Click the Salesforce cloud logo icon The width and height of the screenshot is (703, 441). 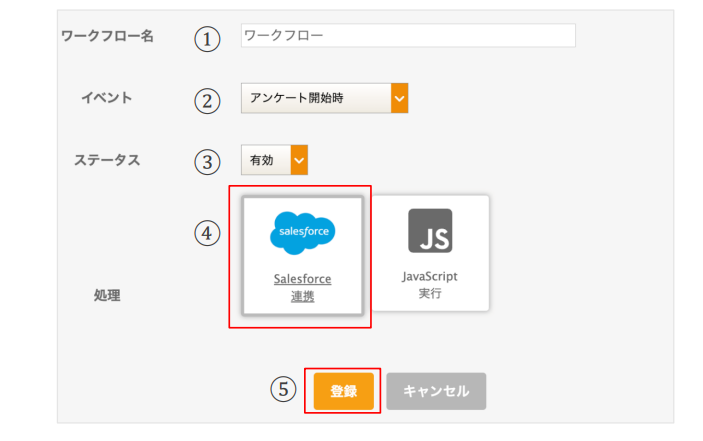[303, 233]
